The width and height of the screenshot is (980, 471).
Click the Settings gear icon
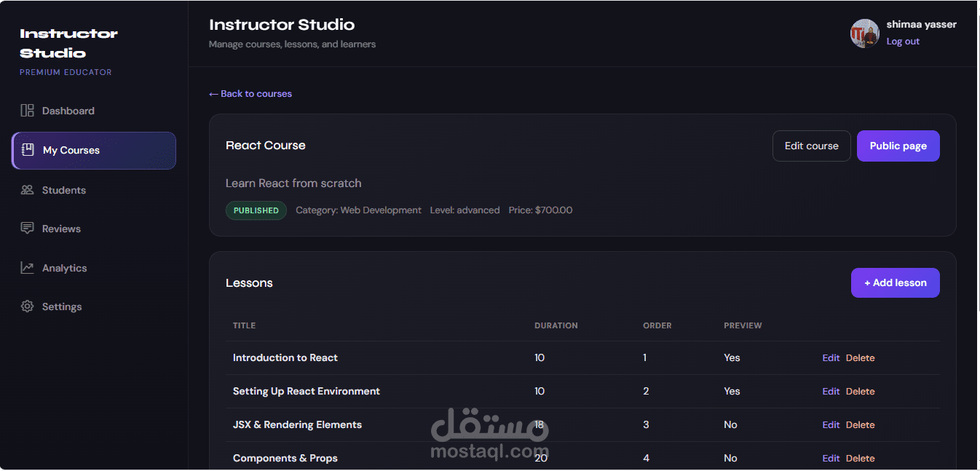tap(27, 306)
